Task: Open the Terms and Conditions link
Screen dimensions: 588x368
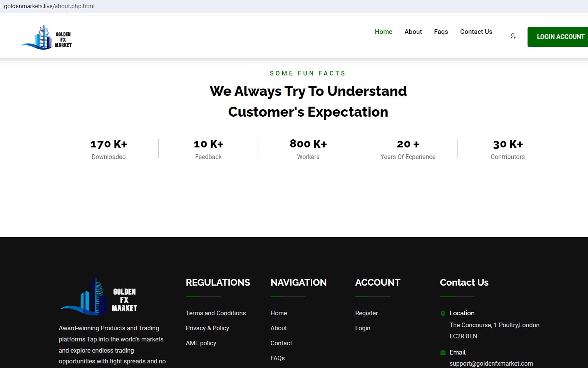Action: [x=216, y=313]
